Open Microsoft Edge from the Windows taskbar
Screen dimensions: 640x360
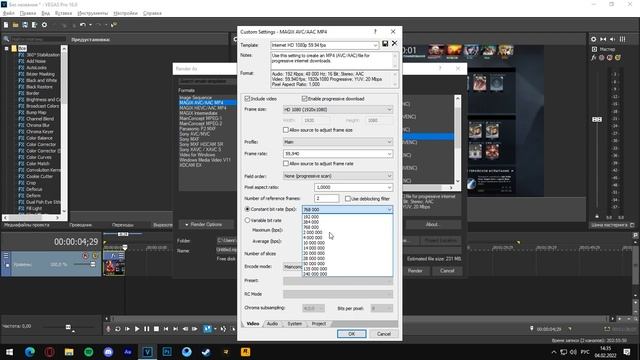click(x=30, y=352)
